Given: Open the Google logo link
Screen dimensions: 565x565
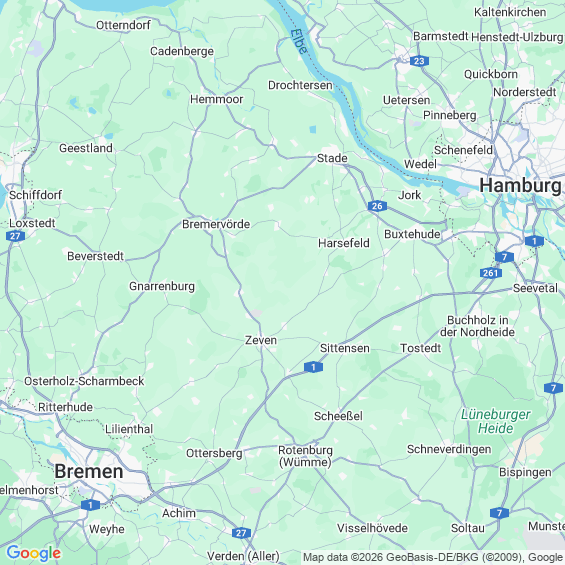Looking at the screenshot, I should coord(34,553).
